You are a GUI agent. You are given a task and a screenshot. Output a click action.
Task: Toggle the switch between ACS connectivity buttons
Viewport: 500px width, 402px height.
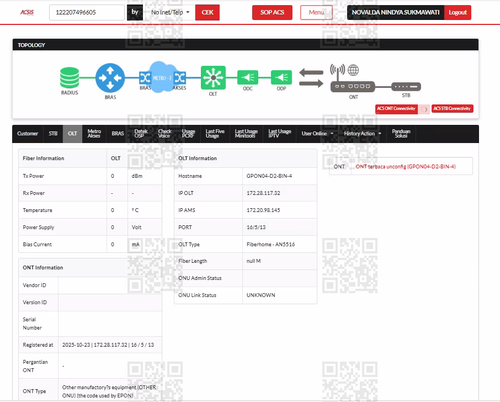tap(424, 109)
